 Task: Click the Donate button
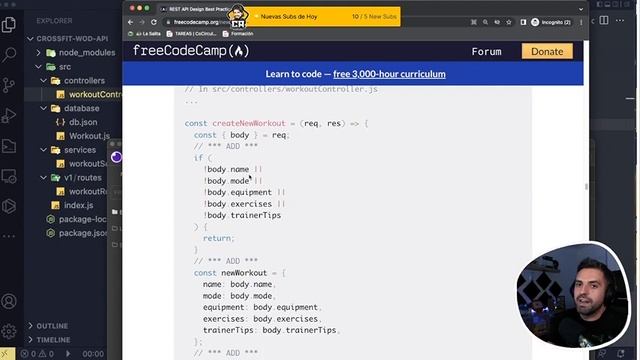547,51
